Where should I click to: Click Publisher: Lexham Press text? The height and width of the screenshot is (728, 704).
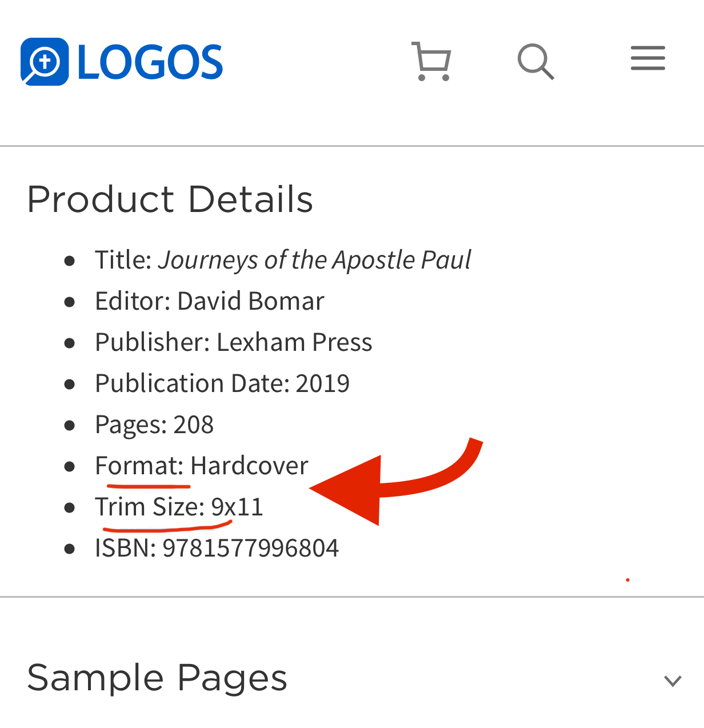click(234, 342)
